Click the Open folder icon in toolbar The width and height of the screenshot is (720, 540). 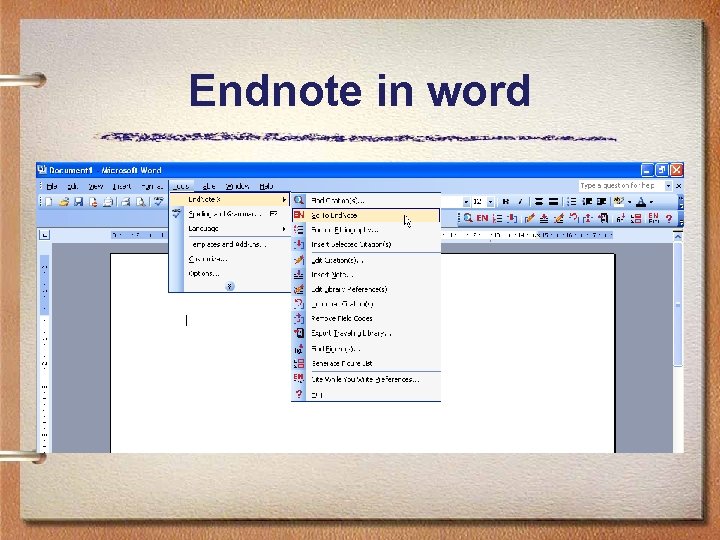click(x=64, y=202)
